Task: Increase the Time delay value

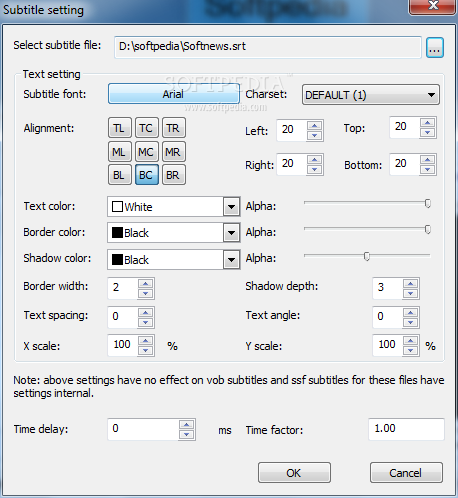Action: click(187, 425)
